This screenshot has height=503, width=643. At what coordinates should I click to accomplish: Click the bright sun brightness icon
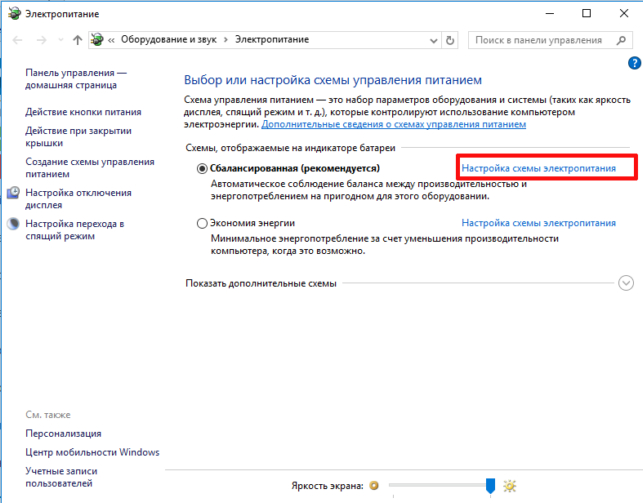[x=510, y=486]
